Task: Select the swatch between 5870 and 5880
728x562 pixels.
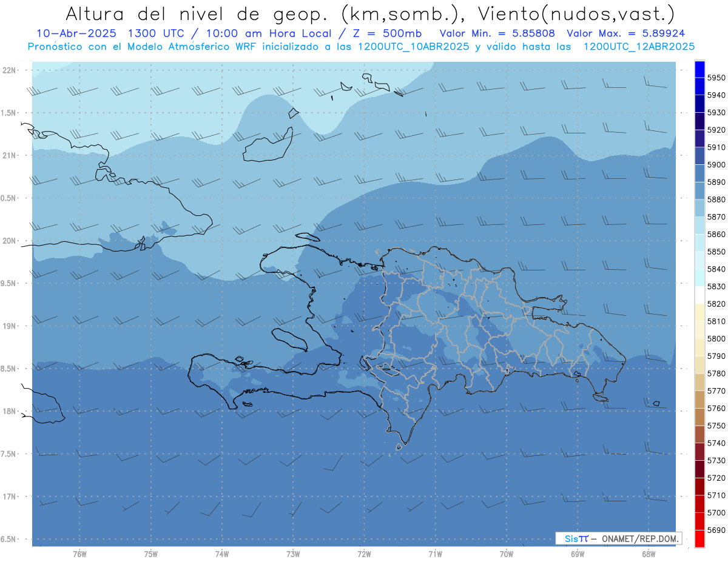Action: (699, 208)
